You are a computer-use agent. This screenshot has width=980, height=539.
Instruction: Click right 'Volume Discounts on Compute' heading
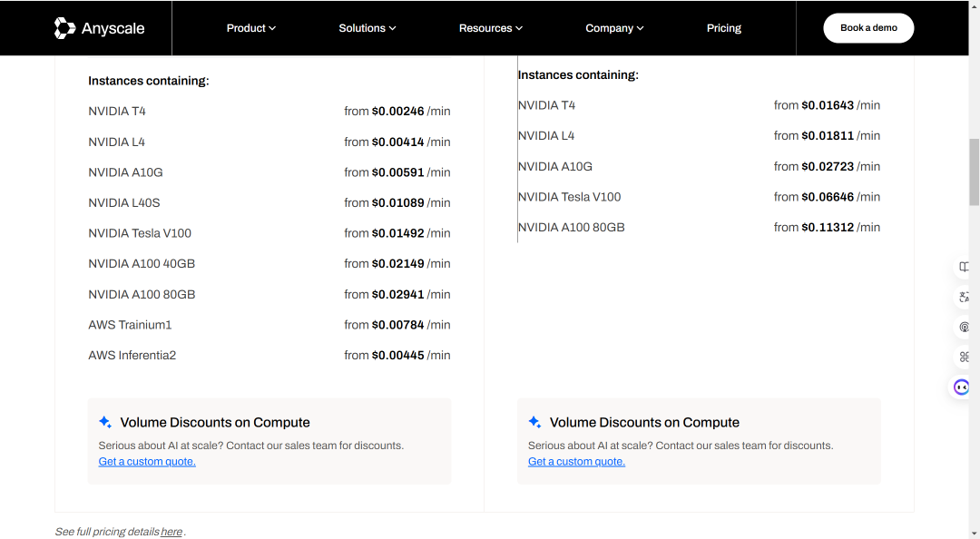pyautogui.click(x=644, y=422)
